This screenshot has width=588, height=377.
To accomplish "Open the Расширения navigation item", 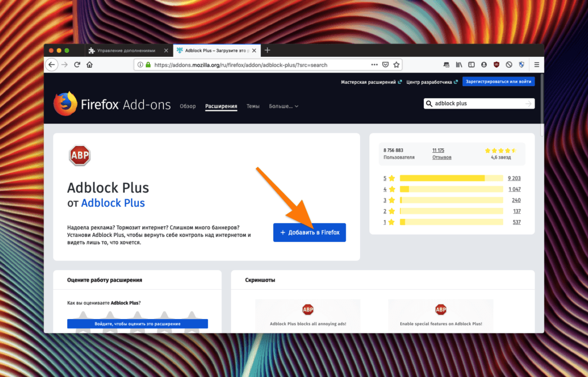I will pyautogui.click(x=221, y=106).
